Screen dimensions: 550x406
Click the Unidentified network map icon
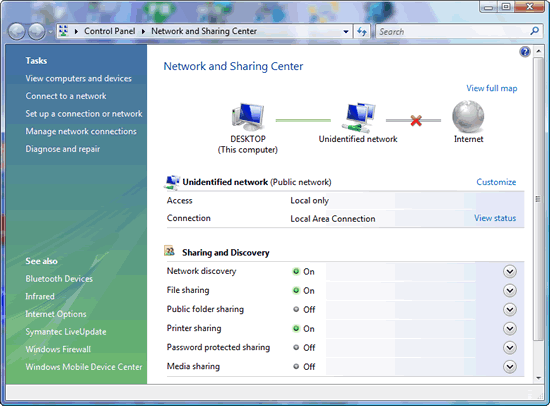pos(358,118)
